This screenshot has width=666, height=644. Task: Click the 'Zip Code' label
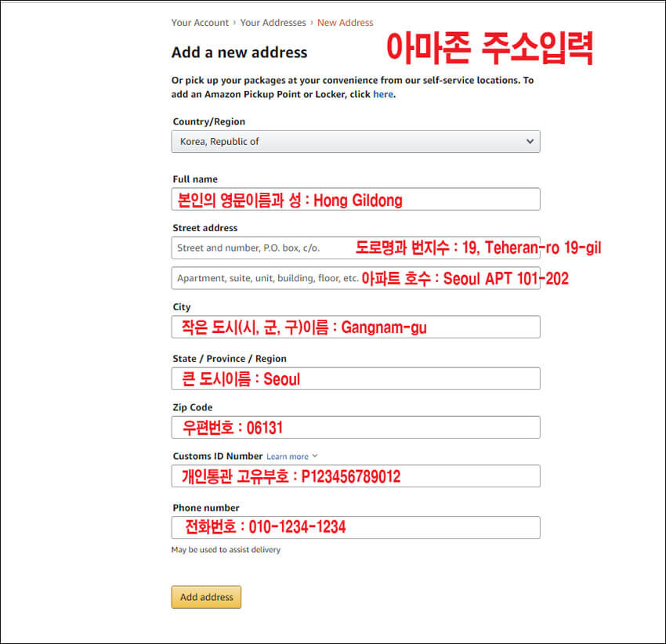point(193,407)
